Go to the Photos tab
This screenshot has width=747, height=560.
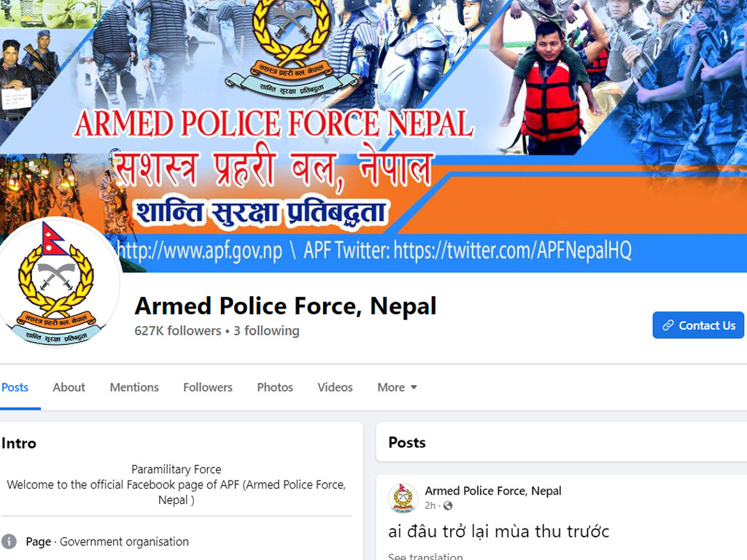click(x=275, y=387)
